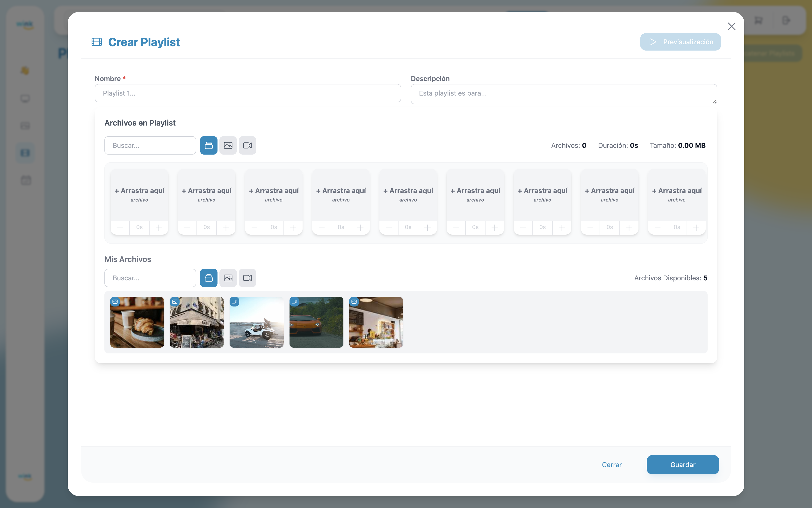Decrease duration on second Arrastra aquí slot
Screen dimensions: 812x508
(187, 228)
